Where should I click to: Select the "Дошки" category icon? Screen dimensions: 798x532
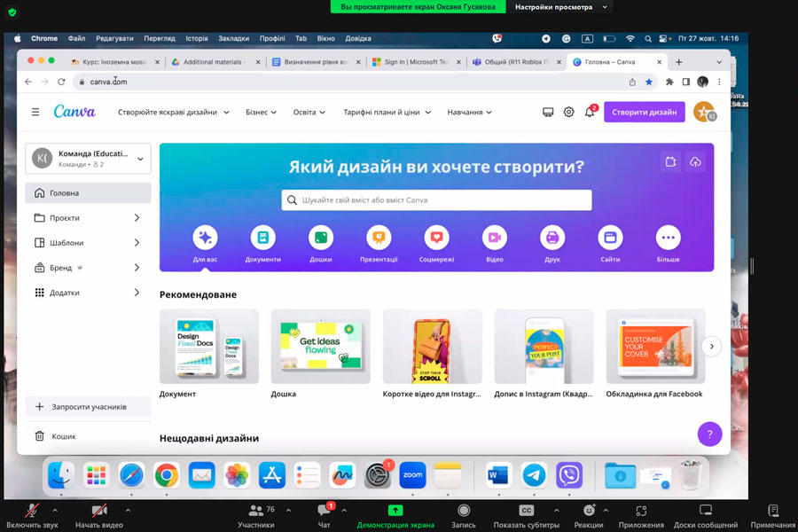point(321,238)
